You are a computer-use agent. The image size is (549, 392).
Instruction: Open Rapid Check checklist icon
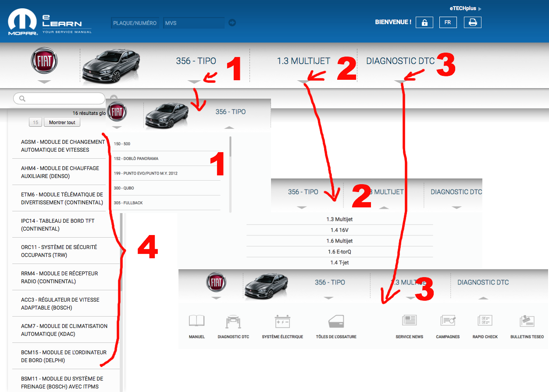[485, 321]
